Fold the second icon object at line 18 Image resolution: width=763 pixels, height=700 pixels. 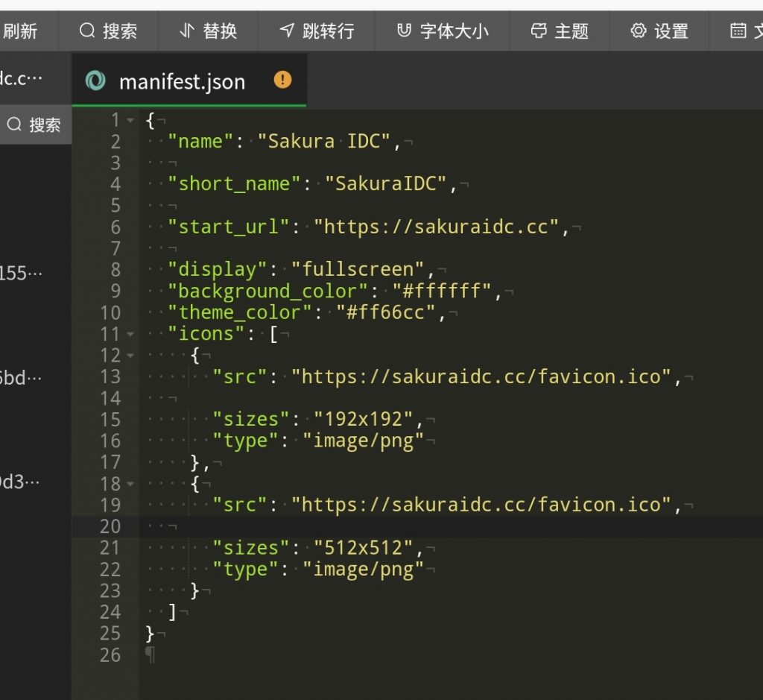coord(131,484)
